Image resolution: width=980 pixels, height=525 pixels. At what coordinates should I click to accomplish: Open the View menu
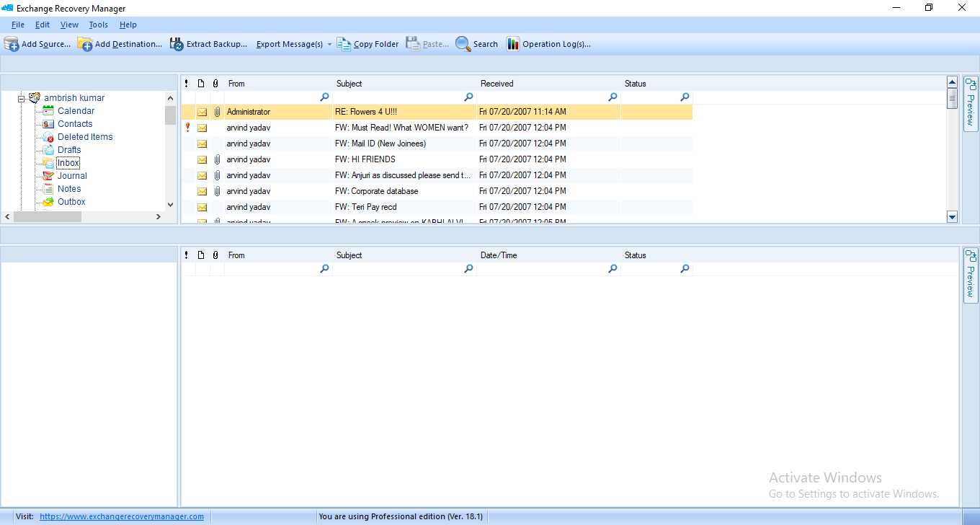[x=70, y=25]
